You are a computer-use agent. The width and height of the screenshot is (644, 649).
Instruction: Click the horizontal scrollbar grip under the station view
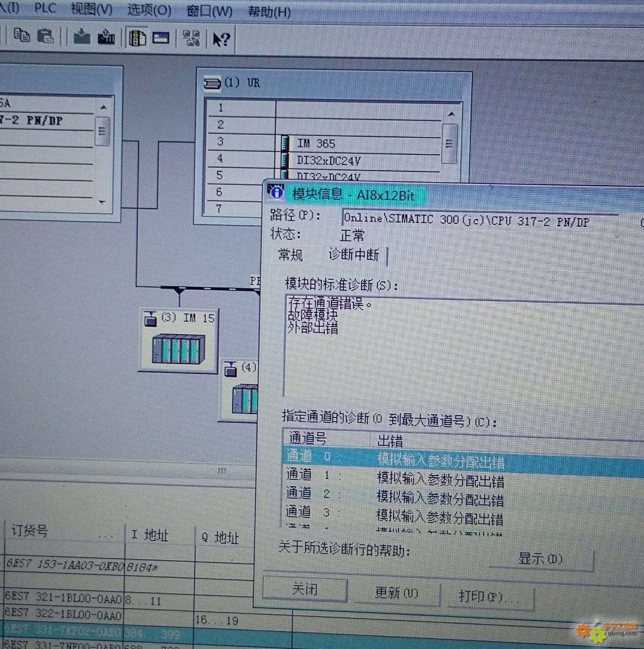[222, 471]
